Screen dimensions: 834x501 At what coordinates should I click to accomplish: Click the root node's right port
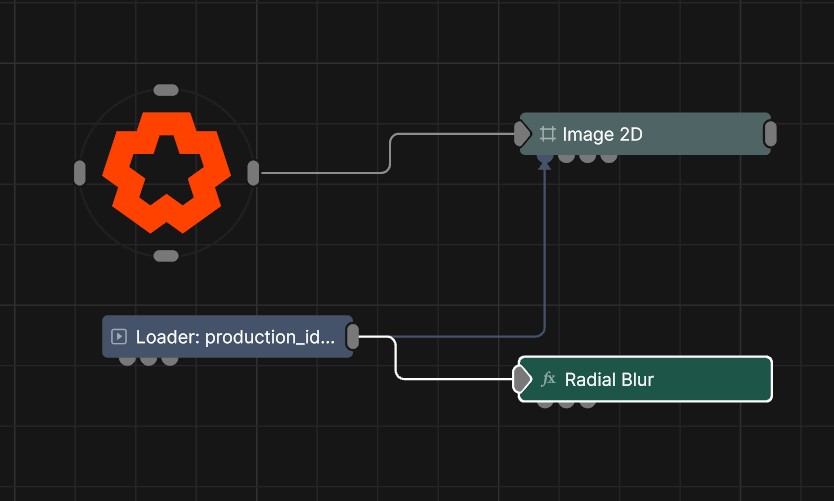coord(253,173)
